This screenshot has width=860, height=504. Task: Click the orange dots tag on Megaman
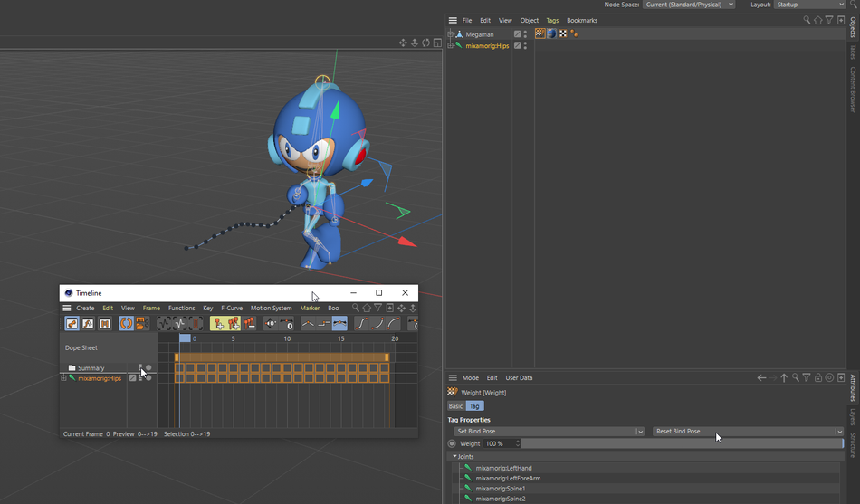click(x=574, y=34)
